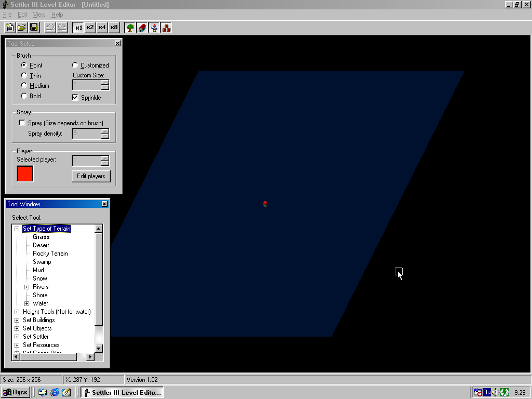Click the Settler app icon in title bar
The height and width of the screenshot is (399, 532).
coord(5,4)
